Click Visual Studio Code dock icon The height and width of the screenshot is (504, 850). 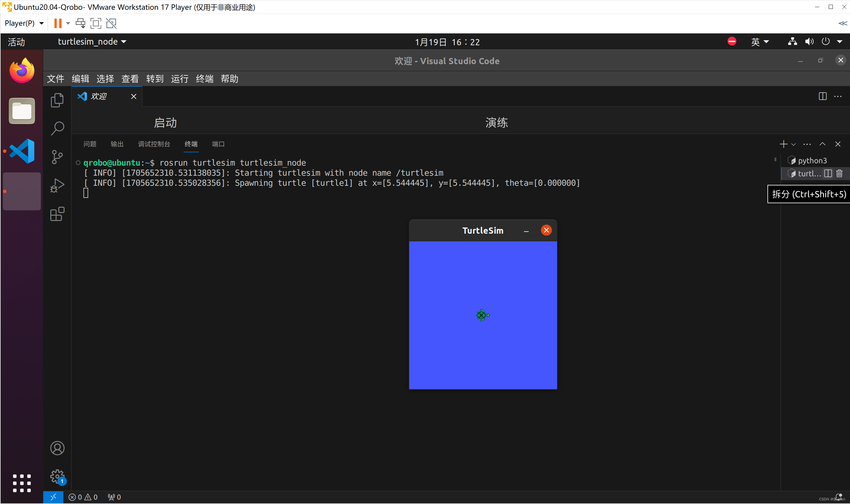pos(22,151)
